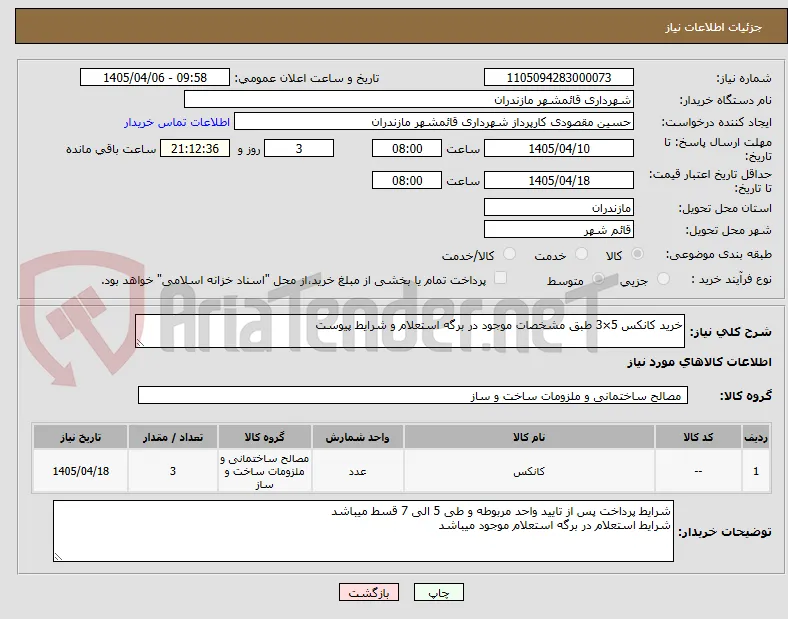Click the resize handle of description textarea

[140, 343]
